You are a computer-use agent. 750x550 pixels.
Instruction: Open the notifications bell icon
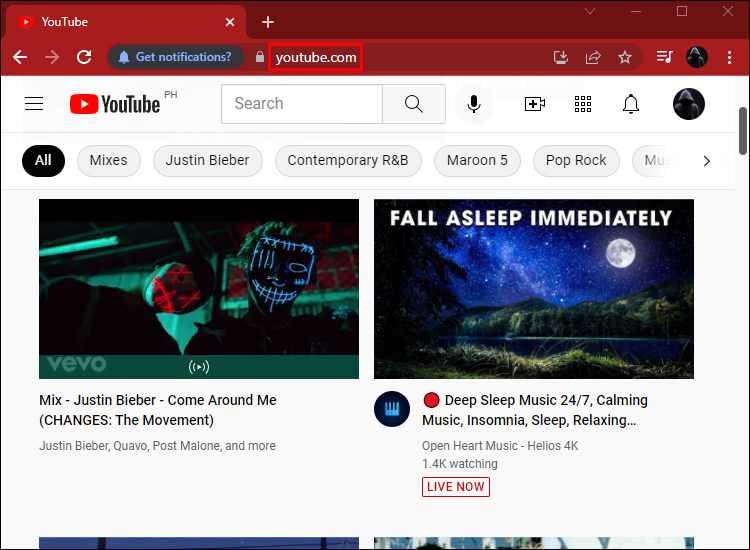[631, 104]
